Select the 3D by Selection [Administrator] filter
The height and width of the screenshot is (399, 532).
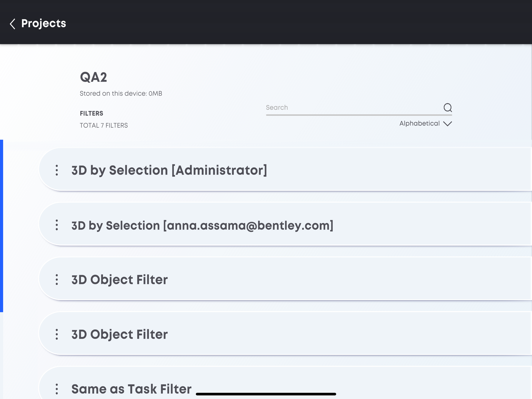[x=285, y=169]
